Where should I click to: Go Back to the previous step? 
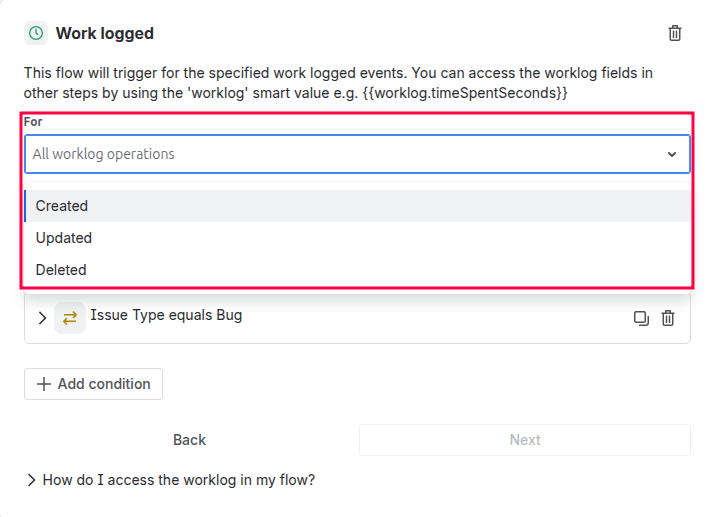coord(190,440)
